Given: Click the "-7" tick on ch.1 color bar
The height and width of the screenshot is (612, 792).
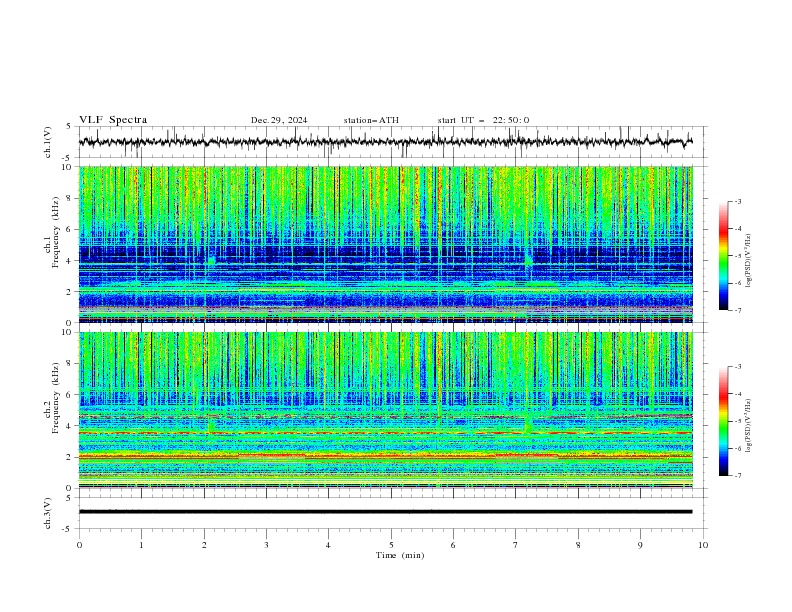Looking at the screenshot, I should (738, 310).
